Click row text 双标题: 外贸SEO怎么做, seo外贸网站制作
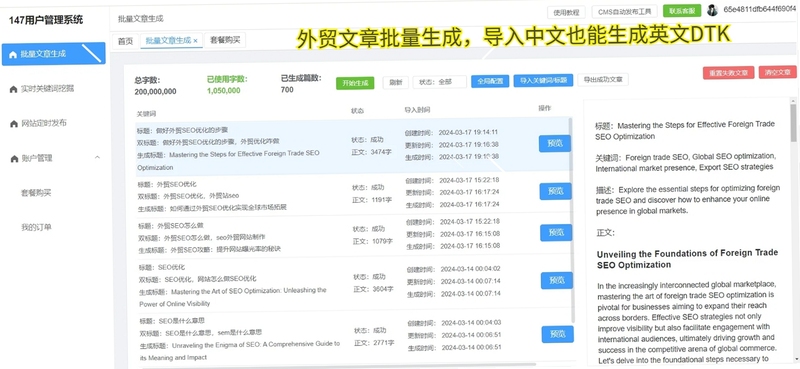Image resolution: width=800 pixels, height=369 pixels. coord(202,237)
